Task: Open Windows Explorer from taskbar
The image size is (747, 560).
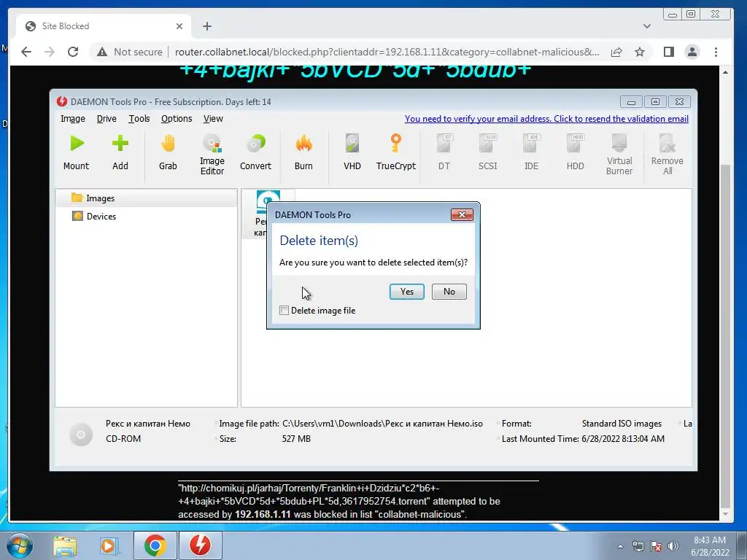Action: pyautogui.click(x=65, y=545)
